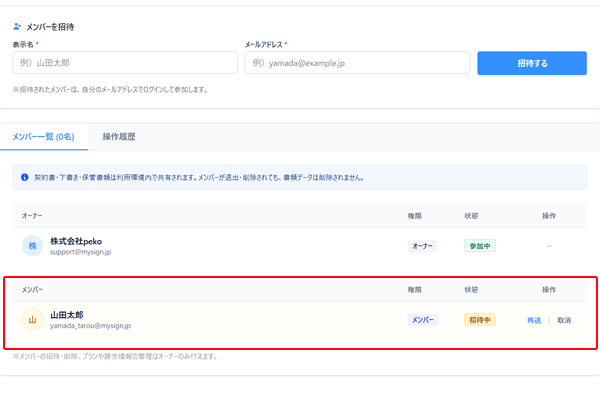Screen dimensions: 600x400
Task: Click the email yamada_tarou@mysign.jp
Action: point(90,326)
